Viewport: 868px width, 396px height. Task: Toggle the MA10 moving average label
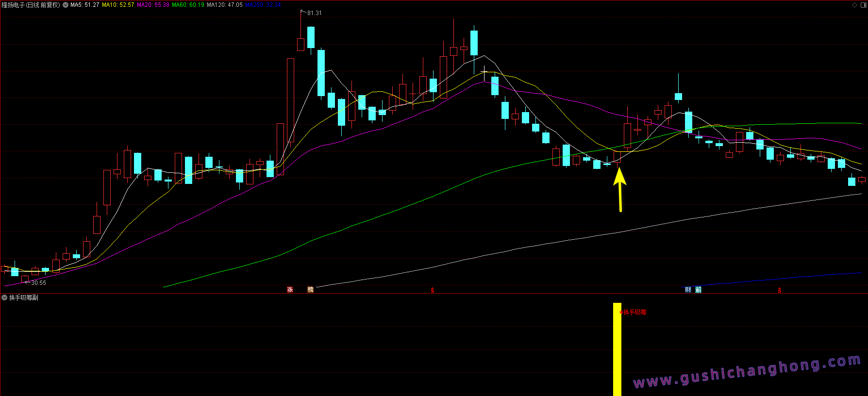117,5
